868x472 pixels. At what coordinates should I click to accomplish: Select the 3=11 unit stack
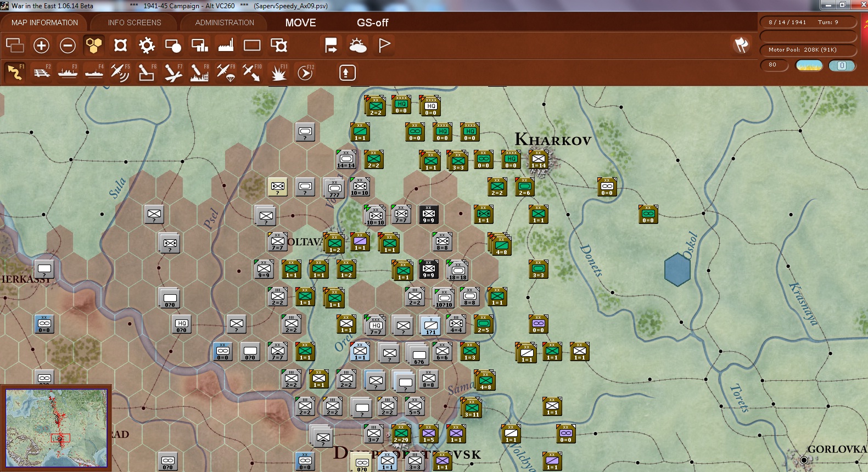point(472,408)
